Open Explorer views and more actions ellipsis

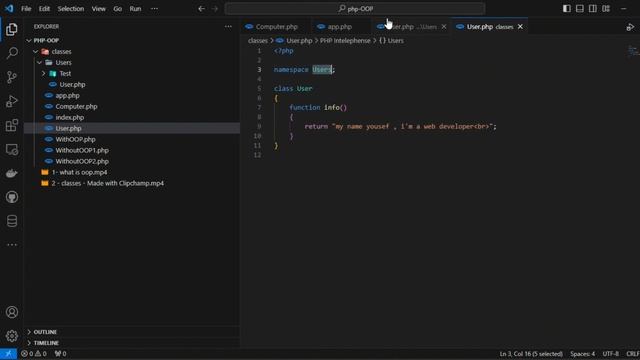pyautogui.click(x=228, y=27)
